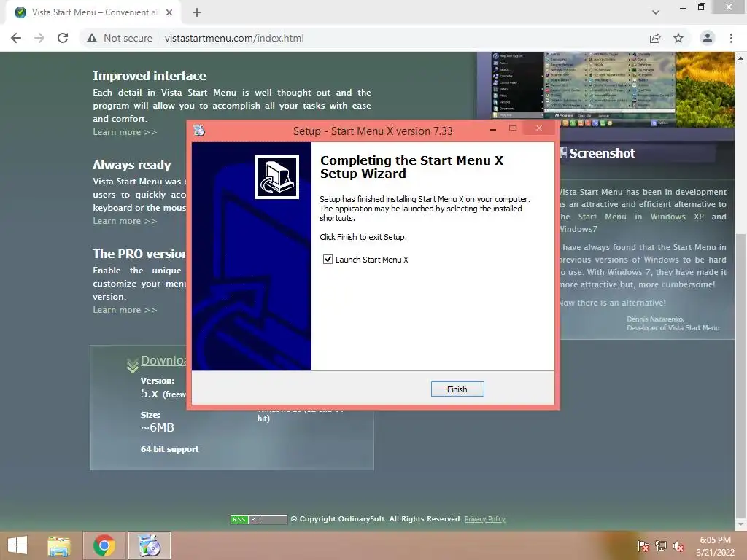Minimize the setup wizard dialog
The height and width of the screenshot is (560, 747).
[493, 128]
